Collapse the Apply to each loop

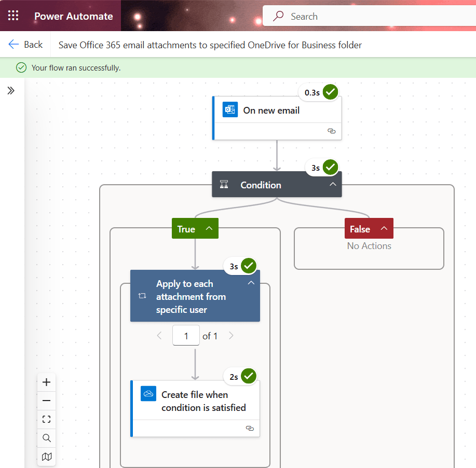click(251, 283)
